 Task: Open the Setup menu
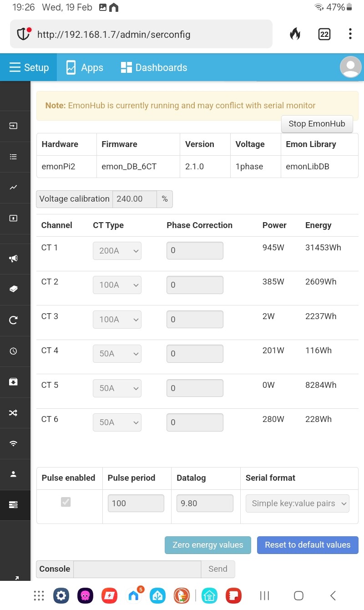[29, 67]
